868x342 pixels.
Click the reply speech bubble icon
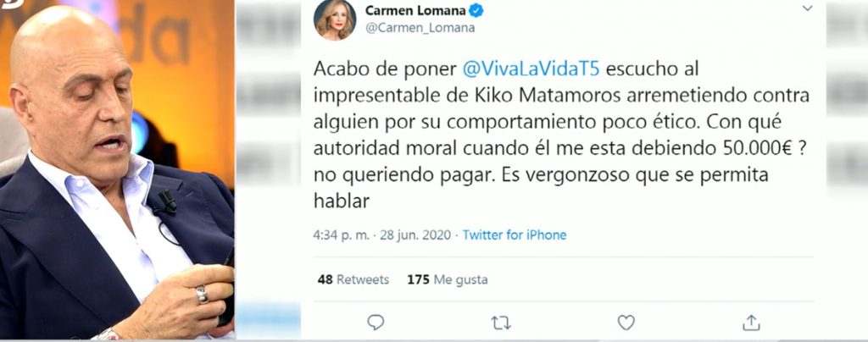[376, 323]
